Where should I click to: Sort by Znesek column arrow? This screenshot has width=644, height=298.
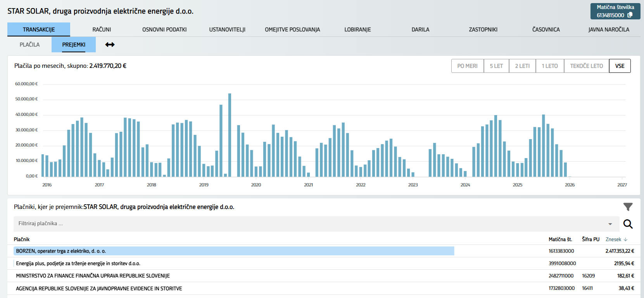[626, 239]
